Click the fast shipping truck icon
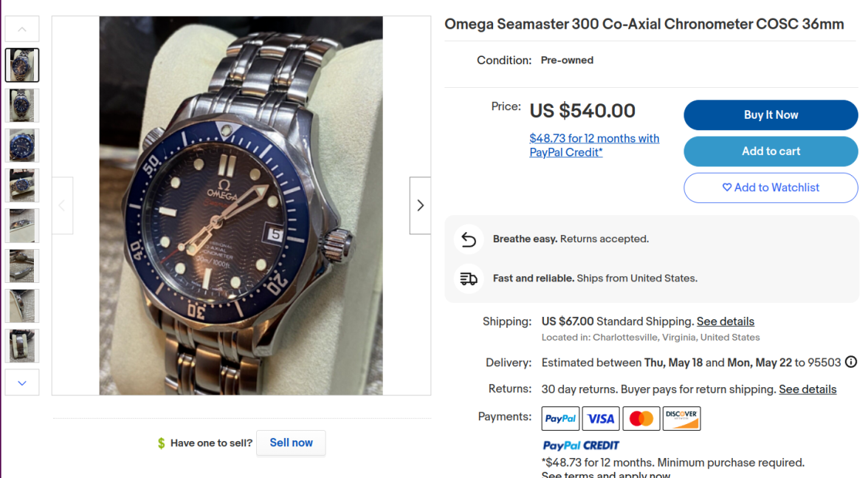Viewport: 868px width, 478px height. tap(469, 279)
